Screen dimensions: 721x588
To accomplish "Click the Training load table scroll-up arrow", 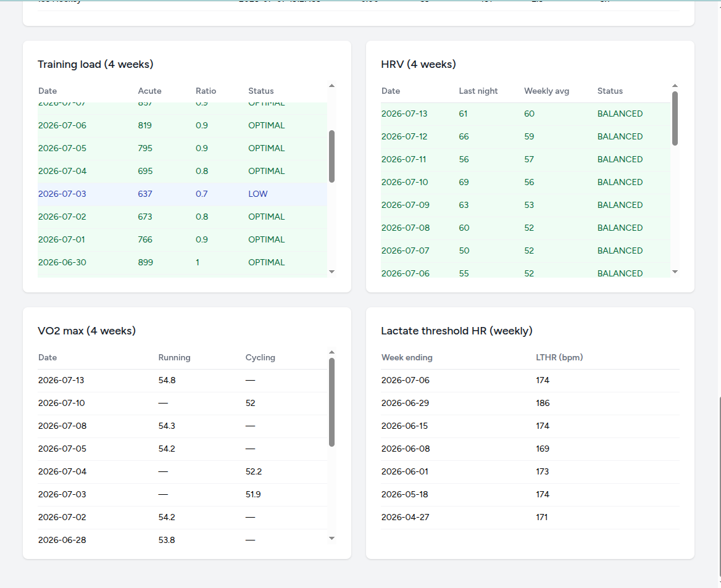I will point(331,86).
